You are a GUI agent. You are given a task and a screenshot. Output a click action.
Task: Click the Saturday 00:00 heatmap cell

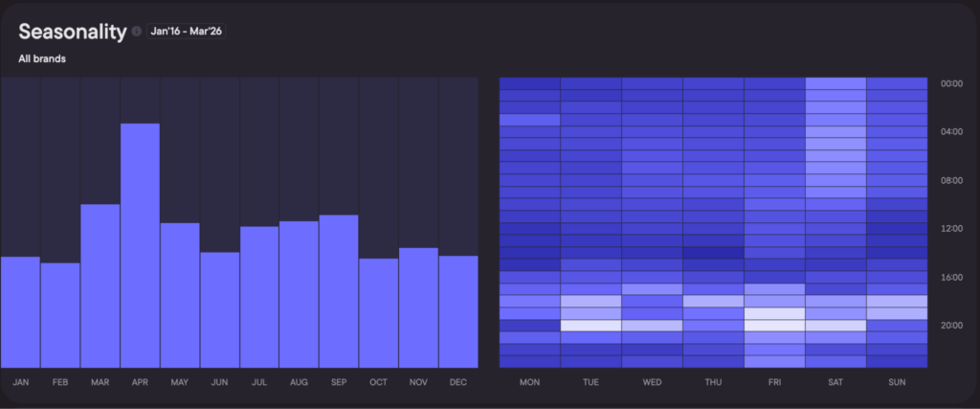click(x=835, y=83)
